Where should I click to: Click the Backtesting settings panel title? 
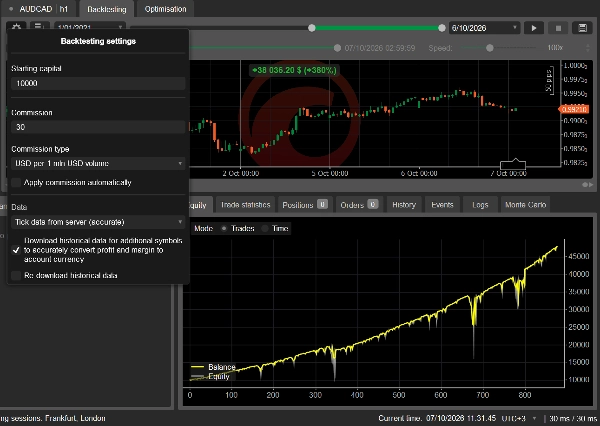click(98, 41)
